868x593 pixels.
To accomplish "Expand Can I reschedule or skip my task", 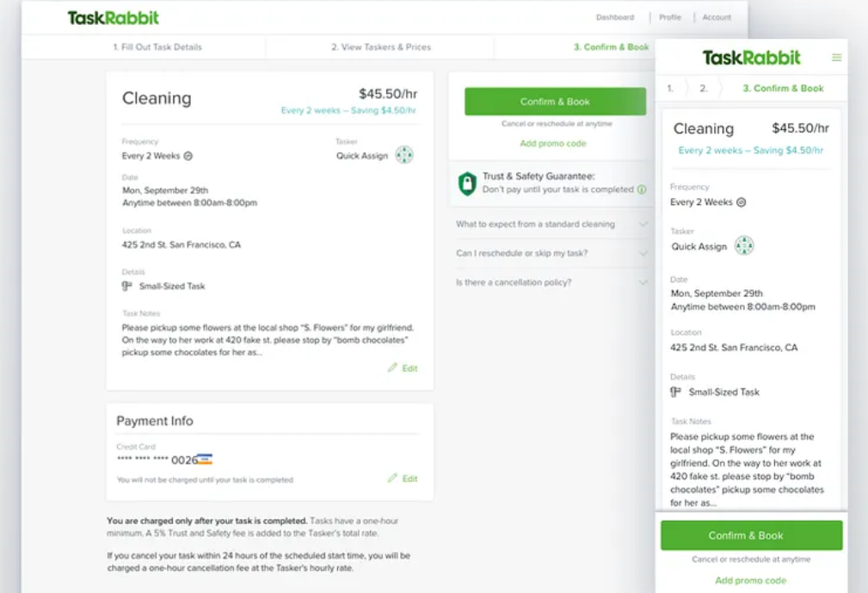I will click(x=551, y=253).
